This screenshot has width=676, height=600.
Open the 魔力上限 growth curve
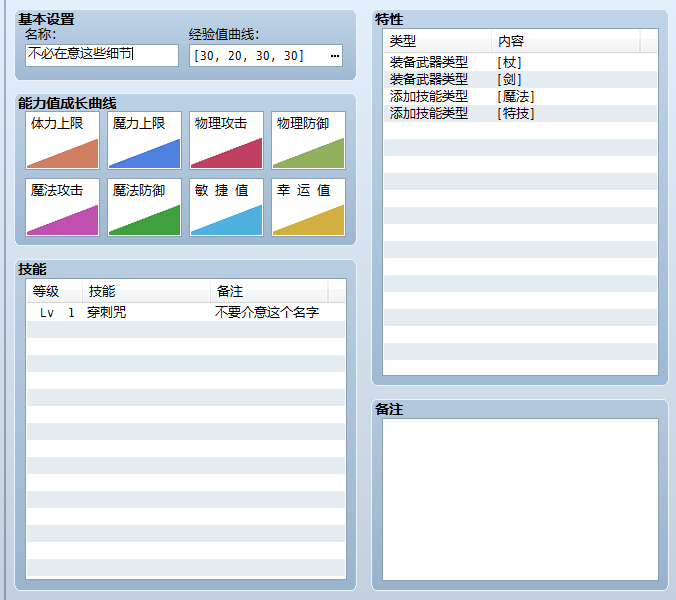pyautogui.click(x=144, y=141)
